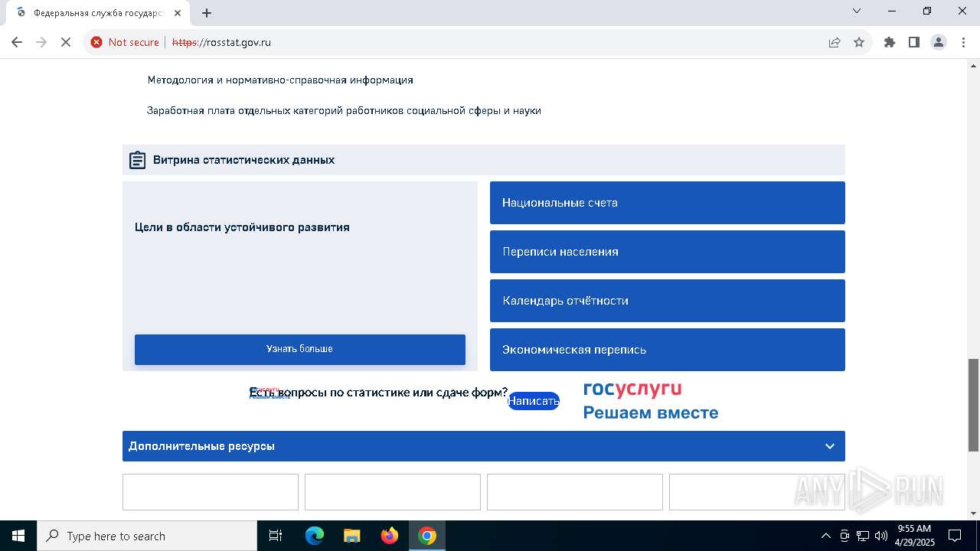Click the Узнать больше button
The height and width of the screenshot is (551, 980).
(299, 349)
